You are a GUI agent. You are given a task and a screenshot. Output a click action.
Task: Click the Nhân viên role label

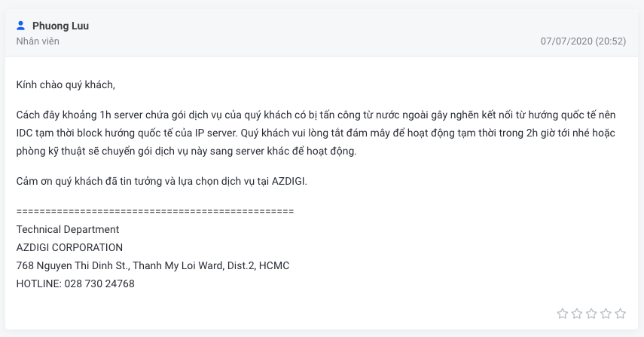tap(38, 41)
